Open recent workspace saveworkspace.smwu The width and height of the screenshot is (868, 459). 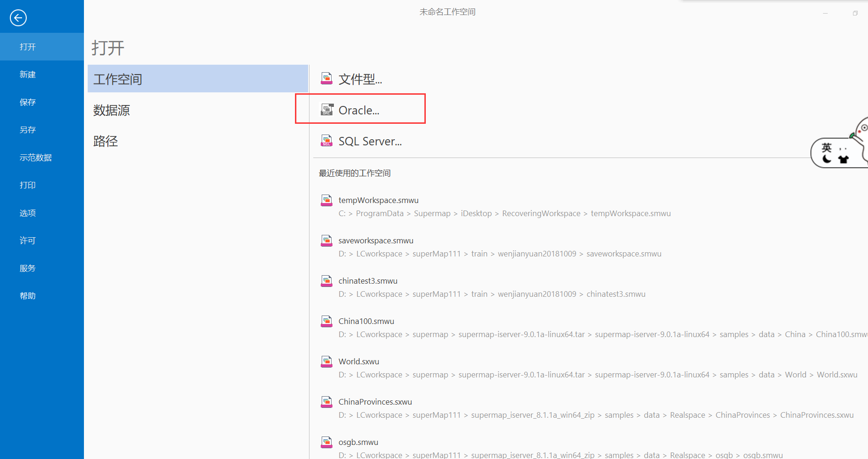coord(376,241)
